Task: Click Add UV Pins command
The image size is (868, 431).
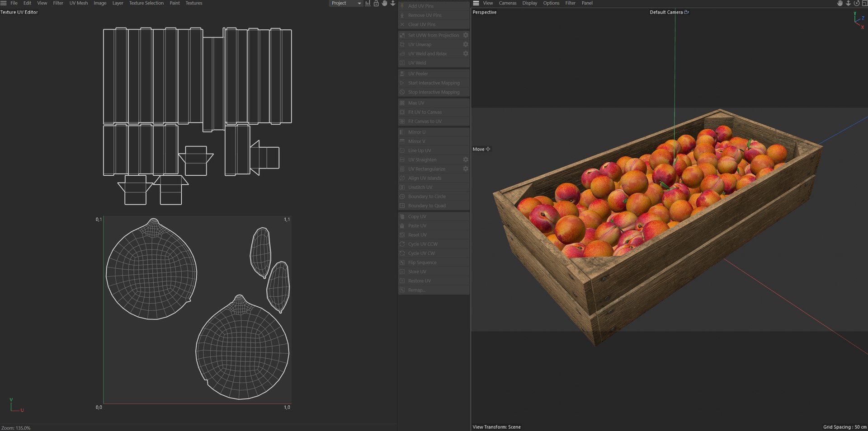Action: pyautogui.click(x=434, y=6)
